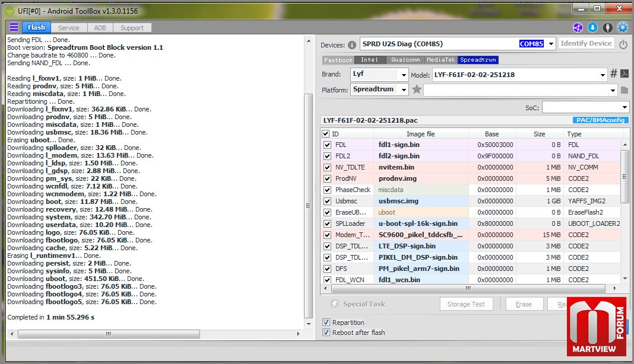Select the usbmsc.img image file cell
This screenshot has height=364, width=634.
point(421,201)
